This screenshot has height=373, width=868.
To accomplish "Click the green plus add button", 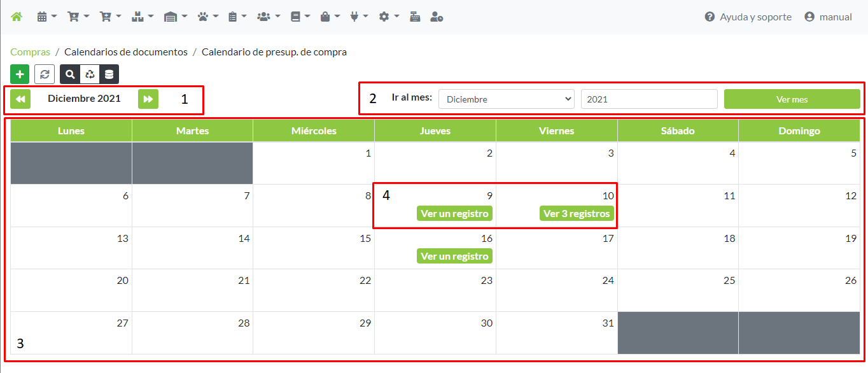I will point(20,74).
